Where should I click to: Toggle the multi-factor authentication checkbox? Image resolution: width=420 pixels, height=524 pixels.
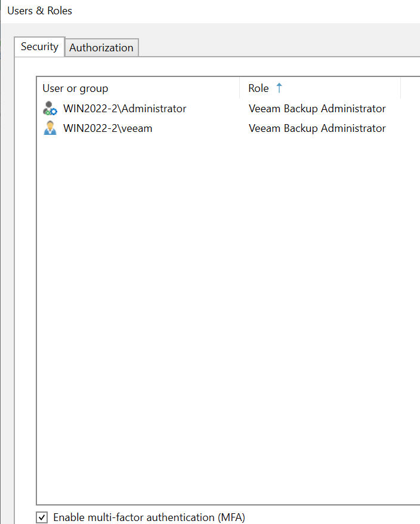click(x=42, y=517)
